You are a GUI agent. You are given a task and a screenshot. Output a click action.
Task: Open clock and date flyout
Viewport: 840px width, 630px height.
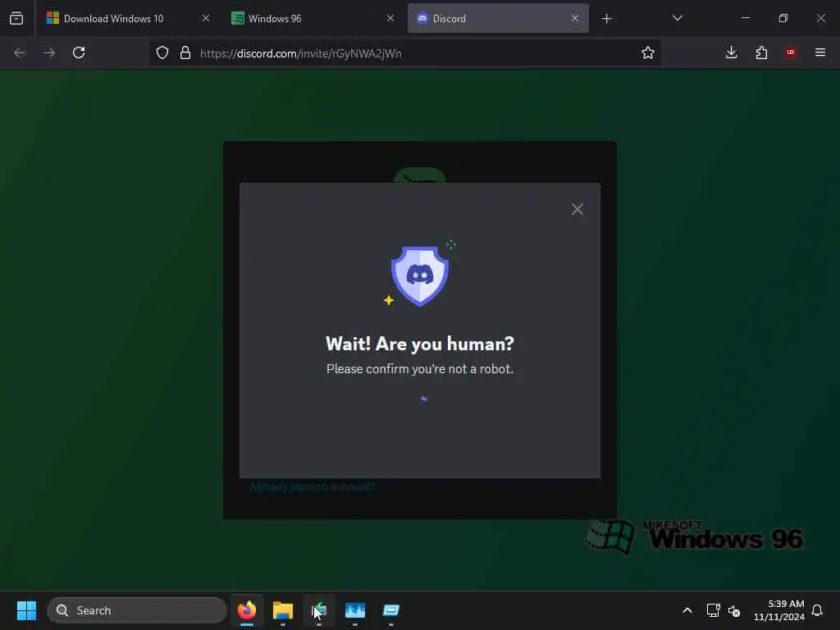(x=779, y=610)
